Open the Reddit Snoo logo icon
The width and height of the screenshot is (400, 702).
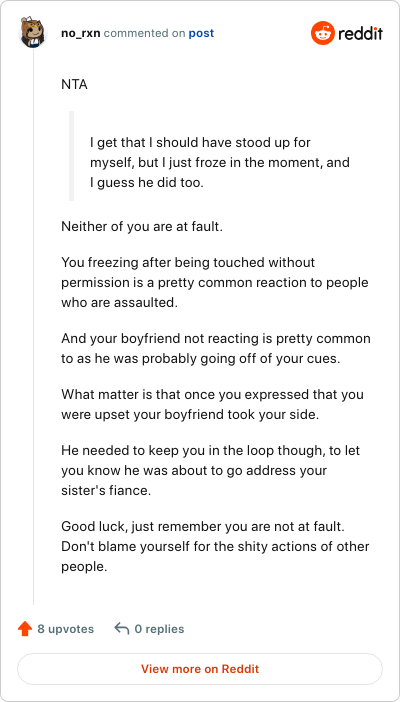click(323, 33)
